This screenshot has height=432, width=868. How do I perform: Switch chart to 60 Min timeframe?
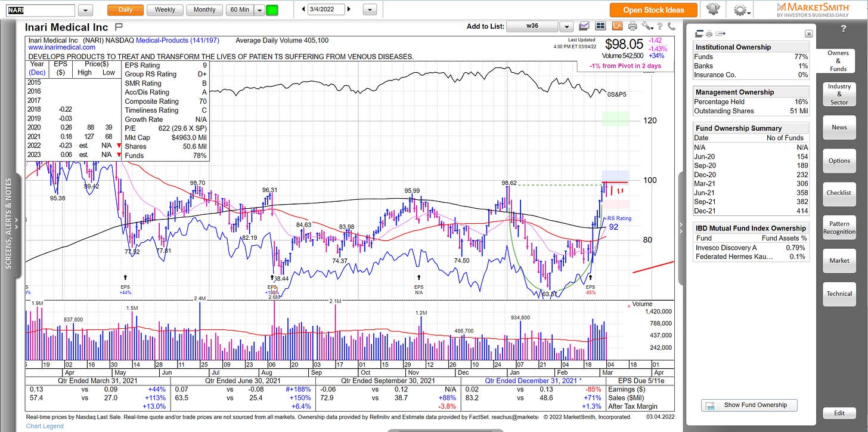[240, 10]
